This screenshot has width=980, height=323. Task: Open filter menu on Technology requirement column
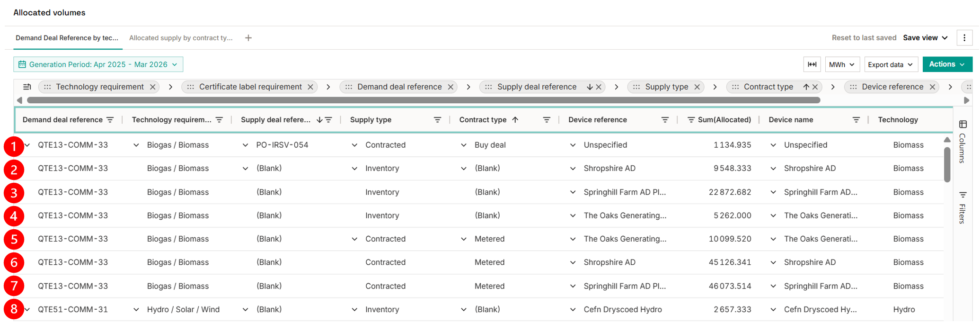pos(219,120)
